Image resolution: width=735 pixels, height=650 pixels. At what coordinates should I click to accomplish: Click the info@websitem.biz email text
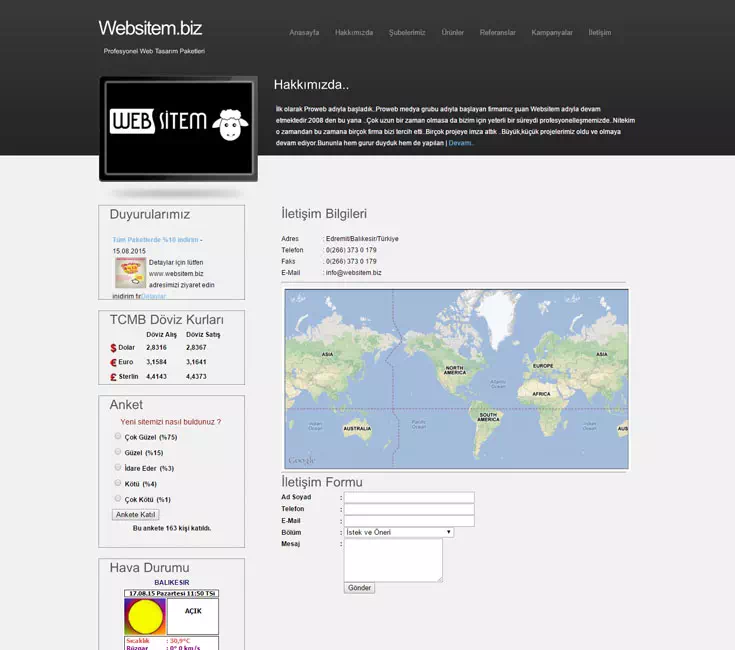pos(353,272)
